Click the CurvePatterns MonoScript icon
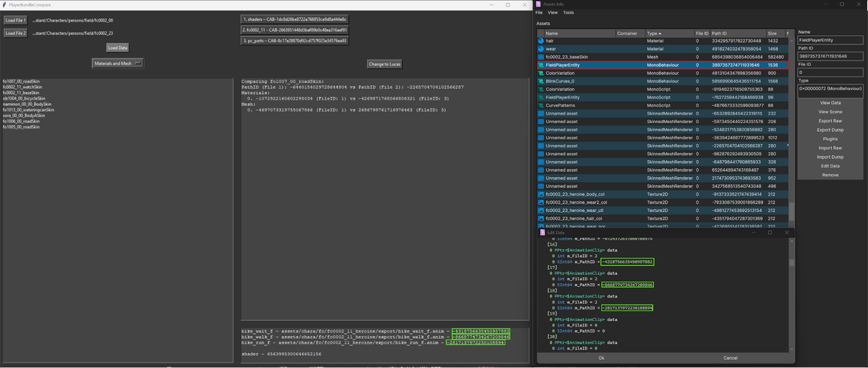 [x=541, y=105]
